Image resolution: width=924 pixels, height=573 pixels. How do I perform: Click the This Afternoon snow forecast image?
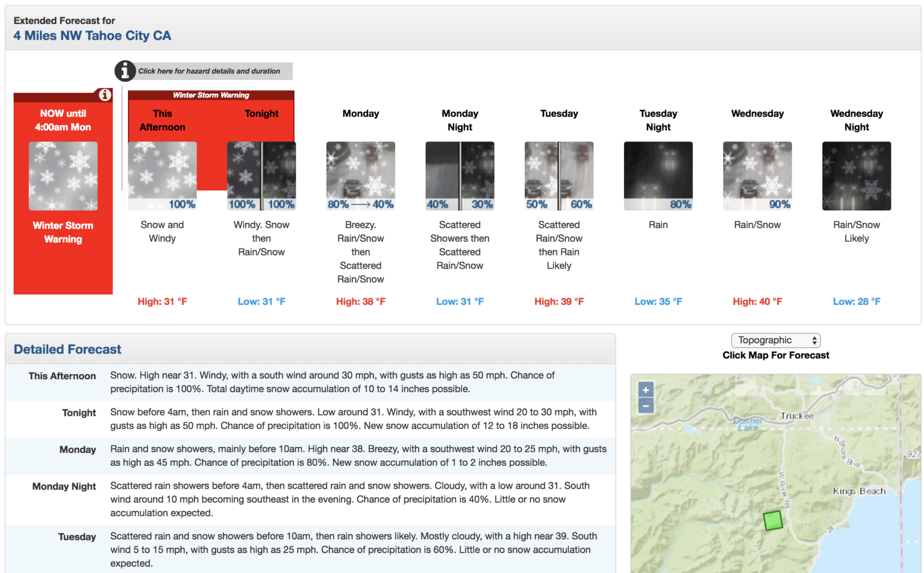163,176
